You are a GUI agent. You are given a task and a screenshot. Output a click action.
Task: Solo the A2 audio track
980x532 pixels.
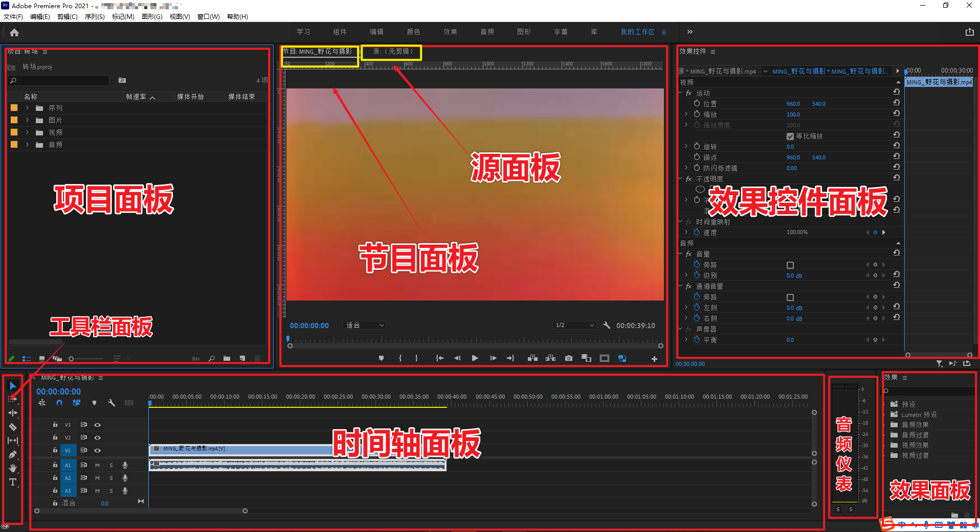(x=111, y=478)
